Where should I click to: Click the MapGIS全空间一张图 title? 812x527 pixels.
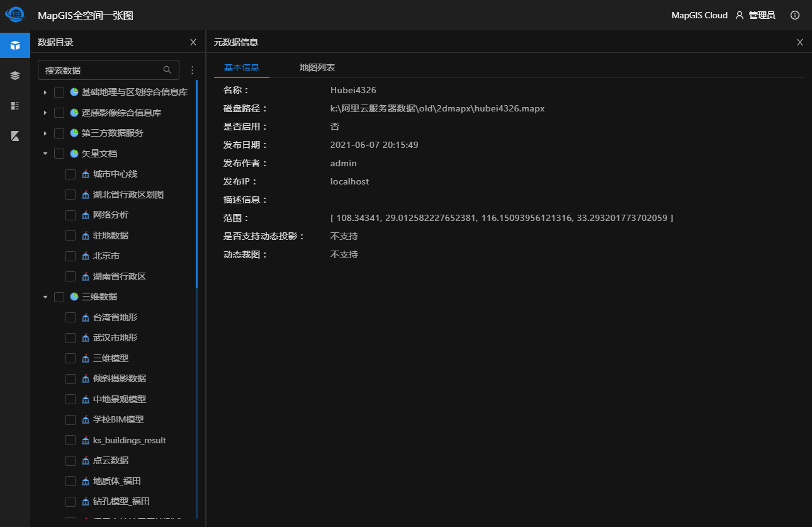[x=86, y=15]
